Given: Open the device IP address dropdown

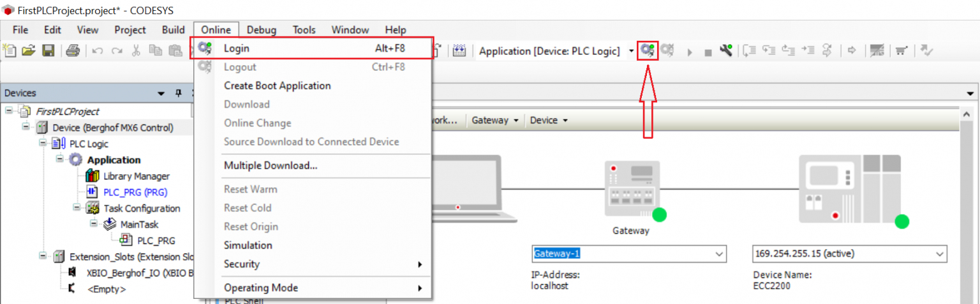Looking at the screenshot, I should pos(939,254).
